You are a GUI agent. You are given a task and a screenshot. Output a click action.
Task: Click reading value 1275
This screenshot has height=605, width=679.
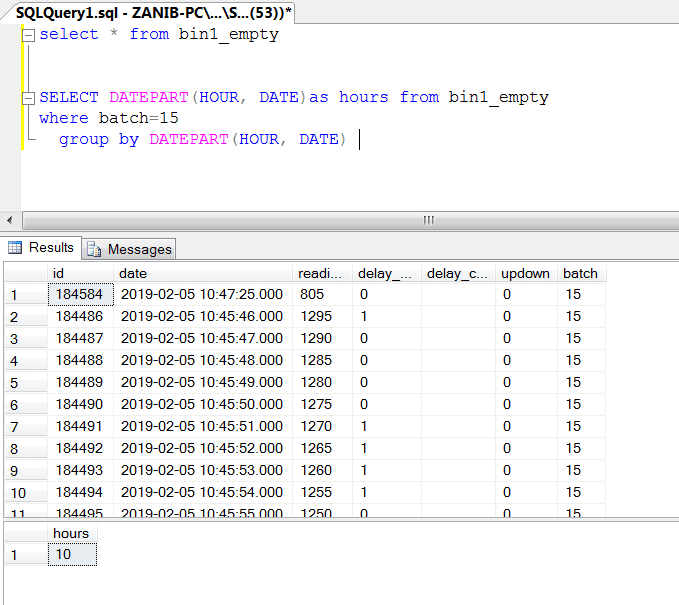tap(322, 405)
